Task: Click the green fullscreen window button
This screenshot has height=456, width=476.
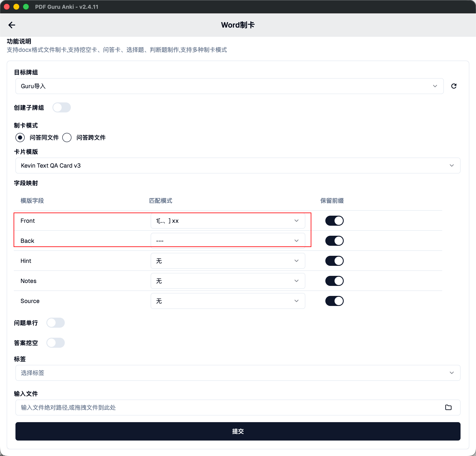Action: (26, 7)
